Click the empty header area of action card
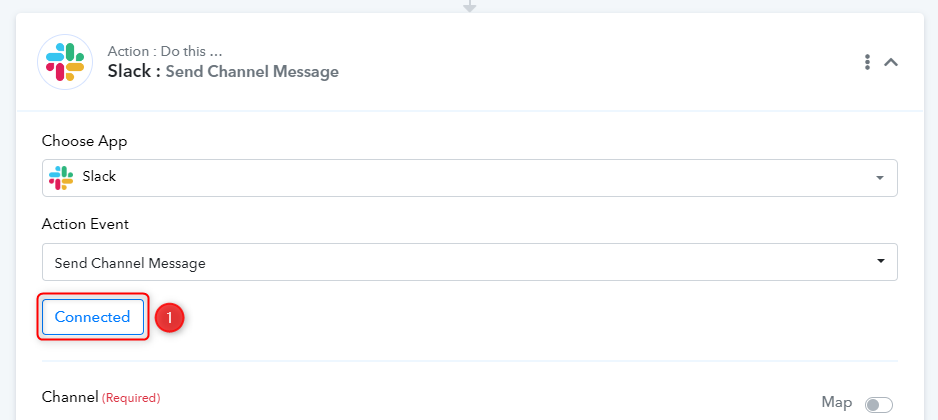Image resolution: width=938 pixels, height=420 pixels. coord(598,62)
